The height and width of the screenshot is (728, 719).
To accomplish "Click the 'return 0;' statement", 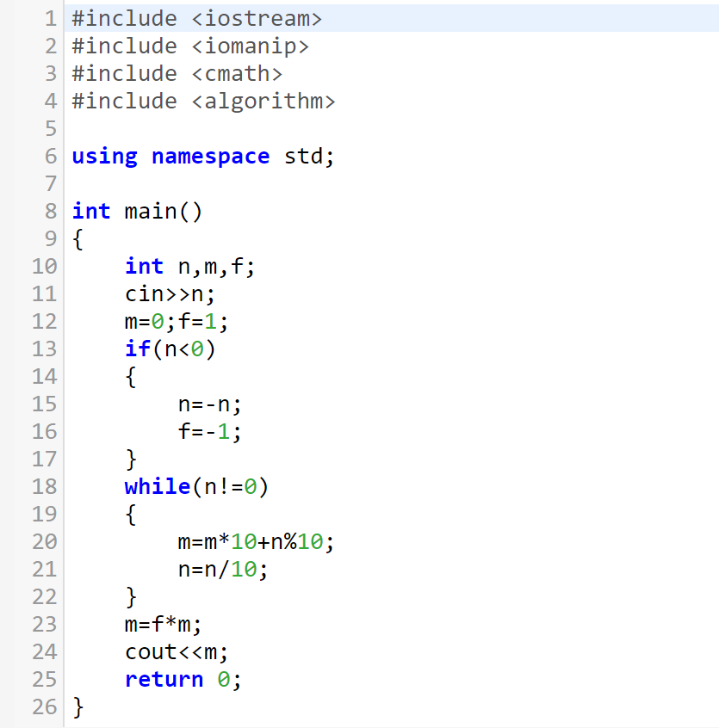I will 183,680.
